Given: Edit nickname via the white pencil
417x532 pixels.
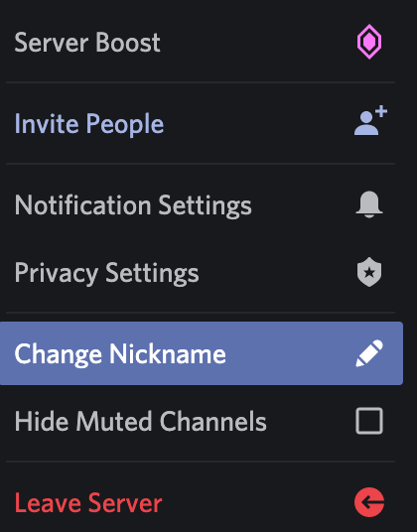Looking at the screenshot, I should (x=369, y=353).
